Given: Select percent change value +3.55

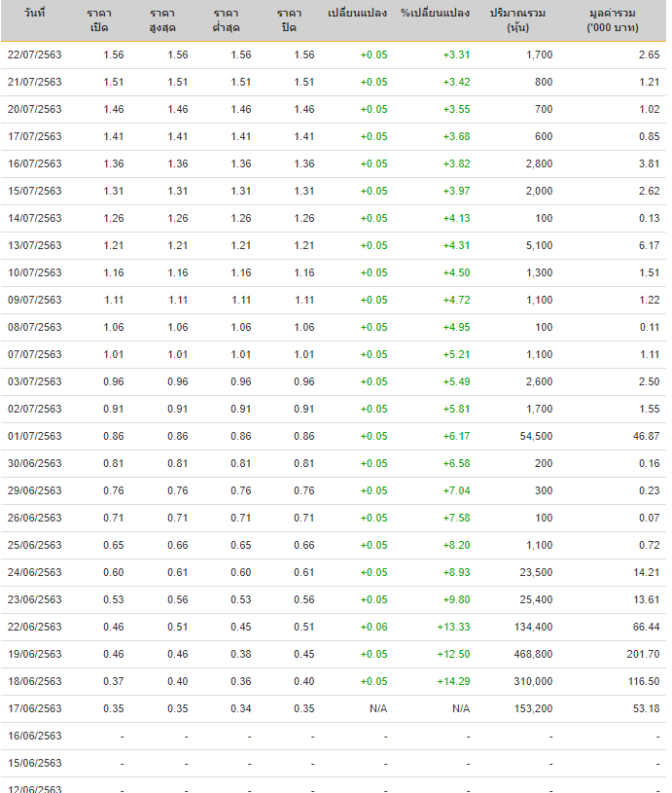Looking at the screenshot, I should [x=456, y=109].
